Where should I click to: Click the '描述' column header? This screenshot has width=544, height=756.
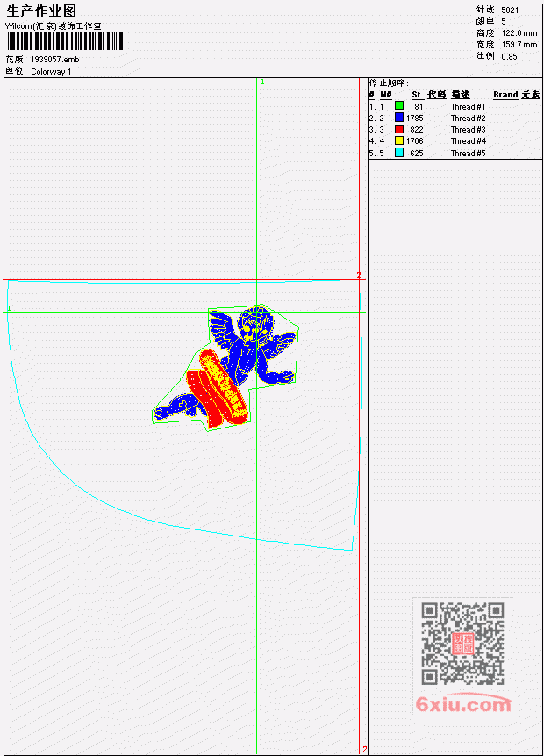point(461,95)
